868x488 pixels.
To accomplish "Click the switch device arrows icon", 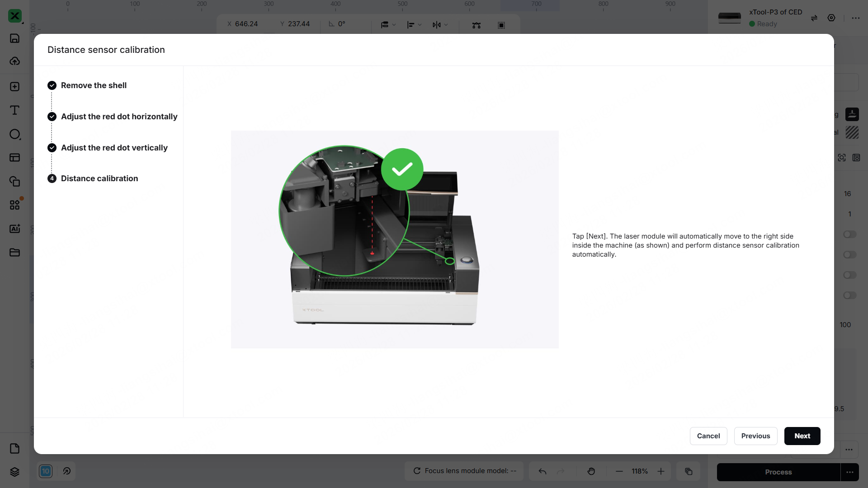I will (x=814, y=18).
